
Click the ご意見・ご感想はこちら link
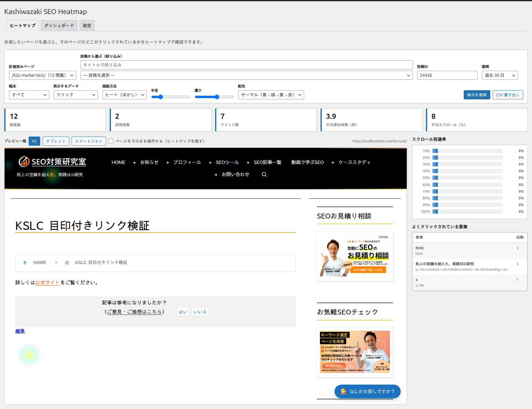tap(134, 312)
